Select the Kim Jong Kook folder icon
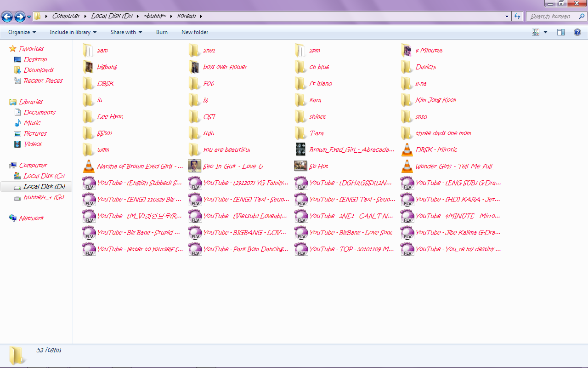This screenshot has width=588, height=368. pos(406,100)
